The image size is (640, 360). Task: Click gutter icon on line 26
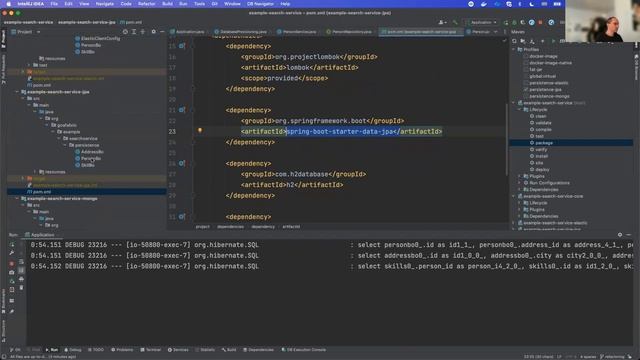pyautogui.click(x=182, y=163)
